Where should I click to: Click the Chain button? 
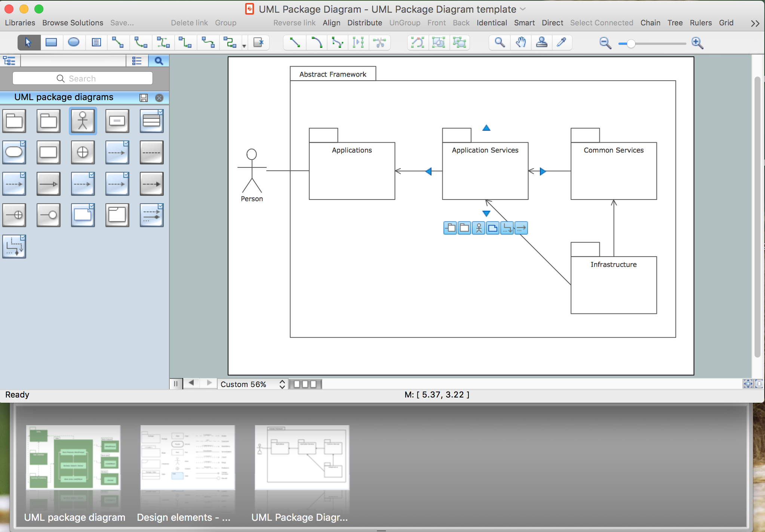tap(650, 23)
